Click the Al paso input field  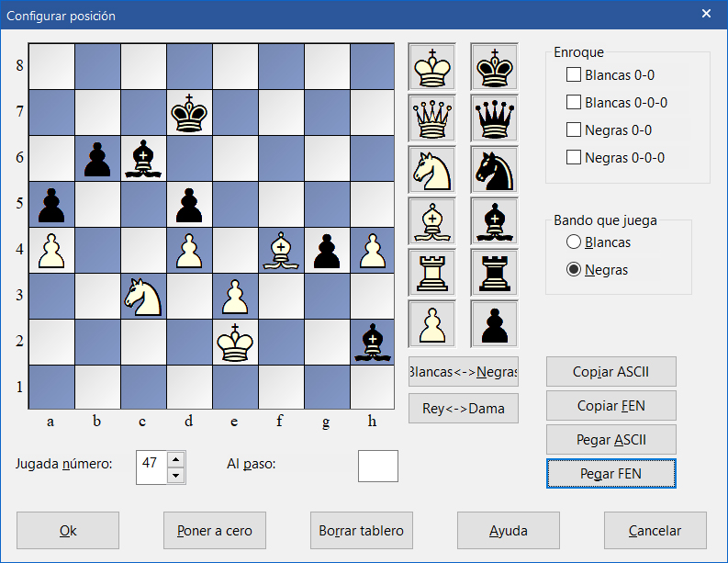click(377, 466)
